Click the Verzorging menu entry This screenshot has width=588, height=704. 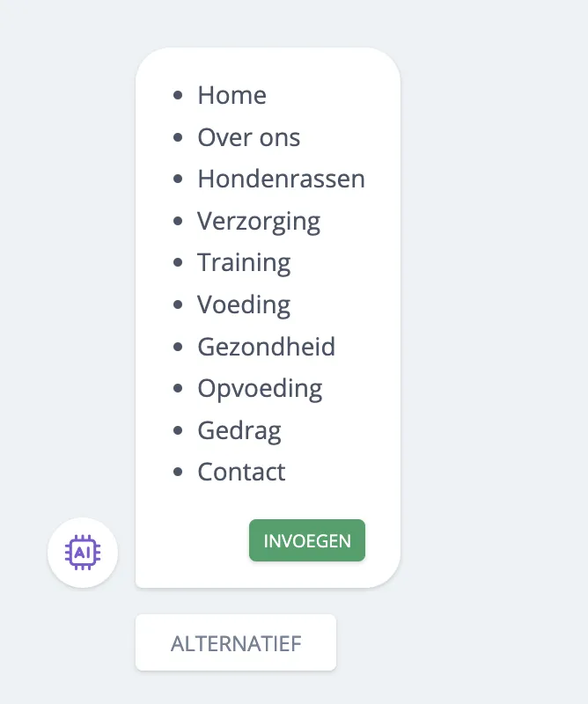click(x=259, y=221)
